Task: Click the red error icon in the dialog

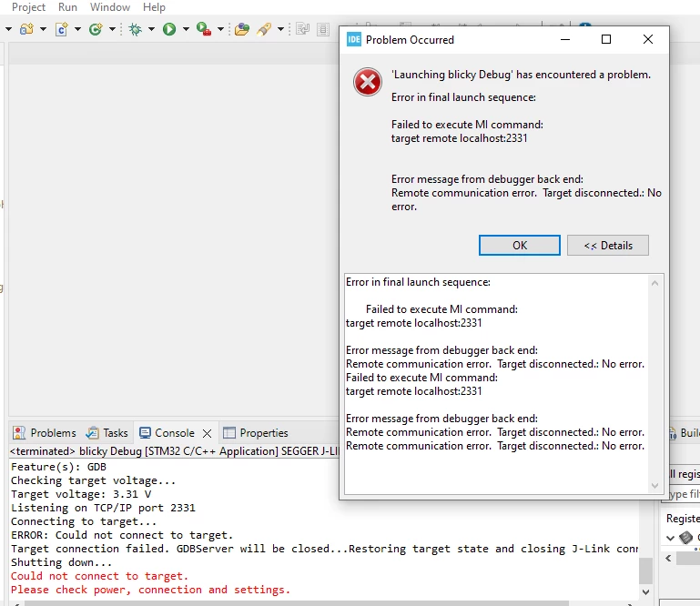Action: pos(368,82)
